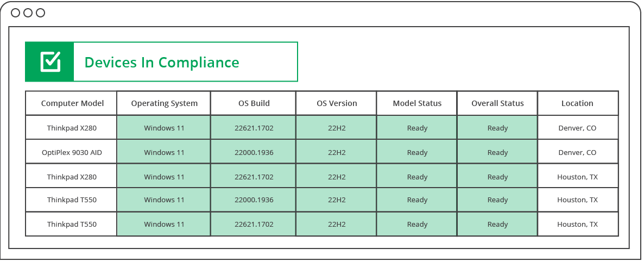
Task: Click 22000.1936 in the OptiPlex row
Action: tap(254, 152)
